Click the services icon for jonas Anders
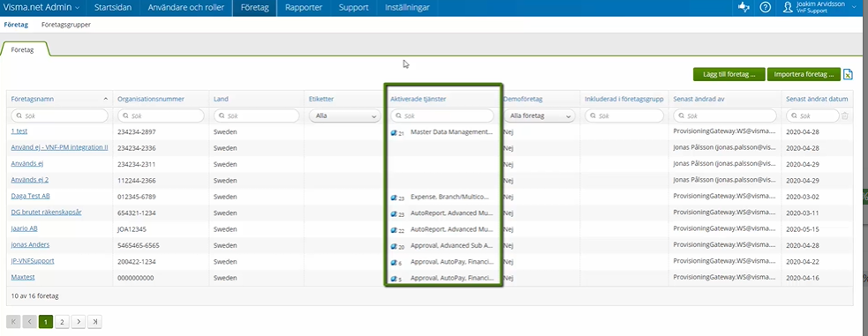Viewport: 868px width, 336px height. pyautogui.click(x=394, y=246)
